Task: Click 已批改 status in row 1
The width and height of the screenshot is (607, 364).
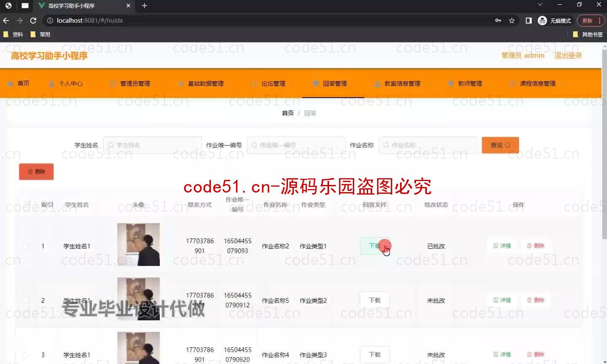Action: [436, 246]
